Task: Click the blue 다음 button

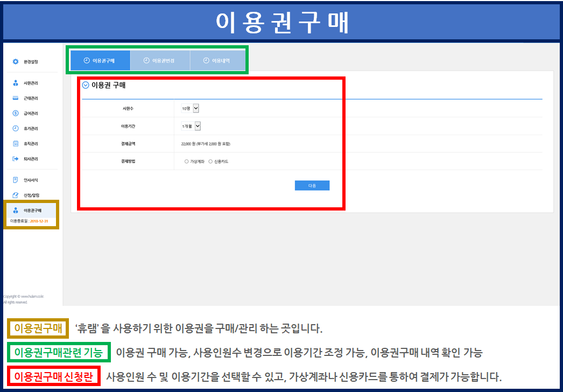Action: (312, 185)
